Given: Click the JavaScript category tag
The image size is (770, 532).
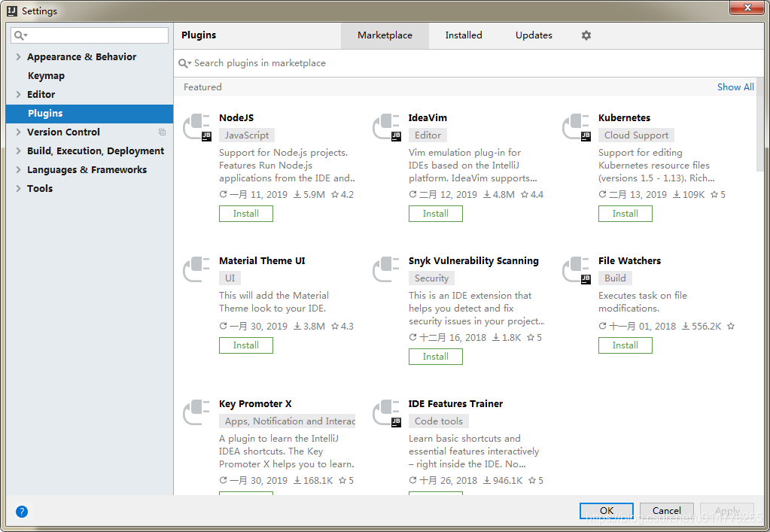Looking at the screenshot, I should click(x=247, y=135).
